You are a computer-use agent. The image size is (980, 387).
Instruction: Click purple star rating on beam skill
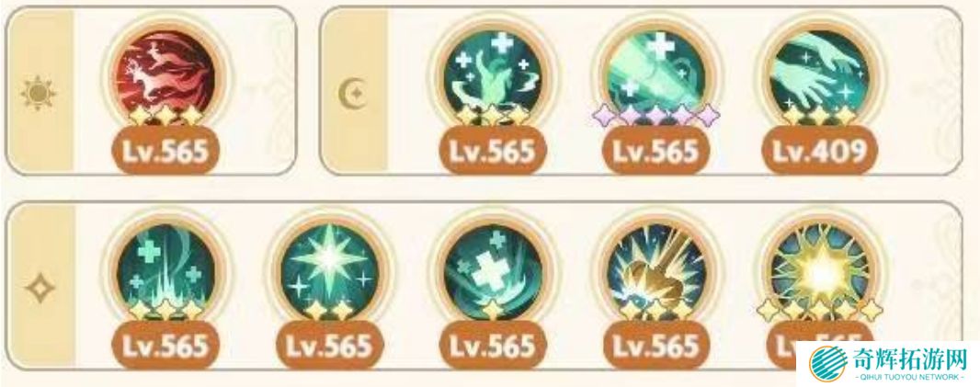[x=655, y=114]
